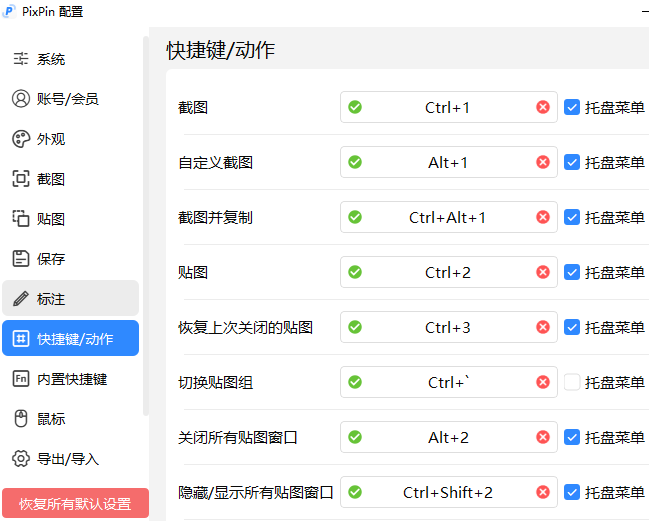This screenshot has height=521, width=649.
Task: Select 内置快捷键 in the sidebar
Action: tap(70, 379)
